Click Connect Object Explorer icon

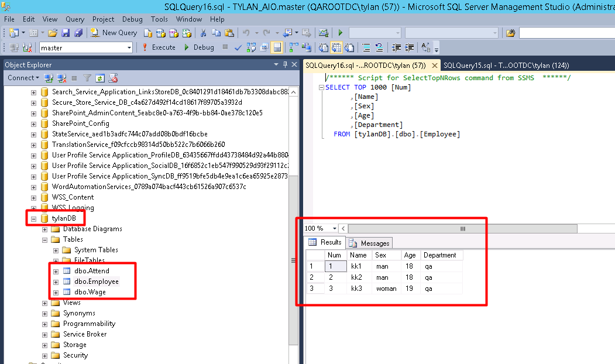(49, 78)
